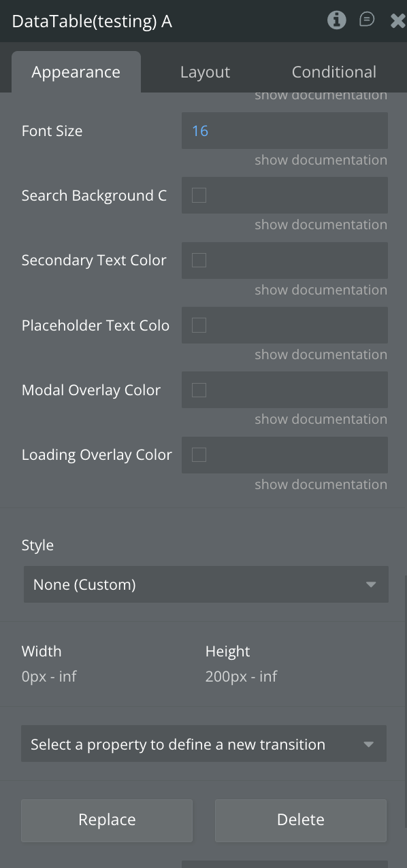Pick the Modal Overlay Color swatch
Viewport: 407px width, 868px height.
coord(199,390)
